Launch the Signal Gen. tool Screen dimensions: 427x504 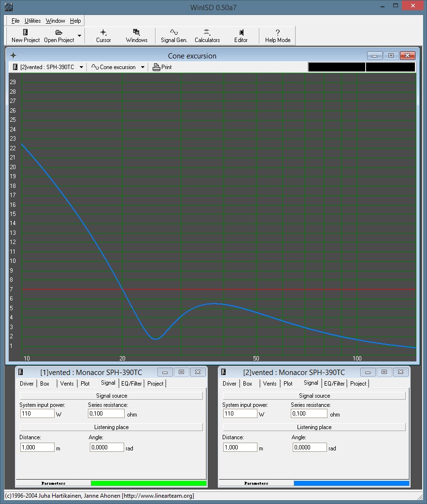click(x=174, y=32)
